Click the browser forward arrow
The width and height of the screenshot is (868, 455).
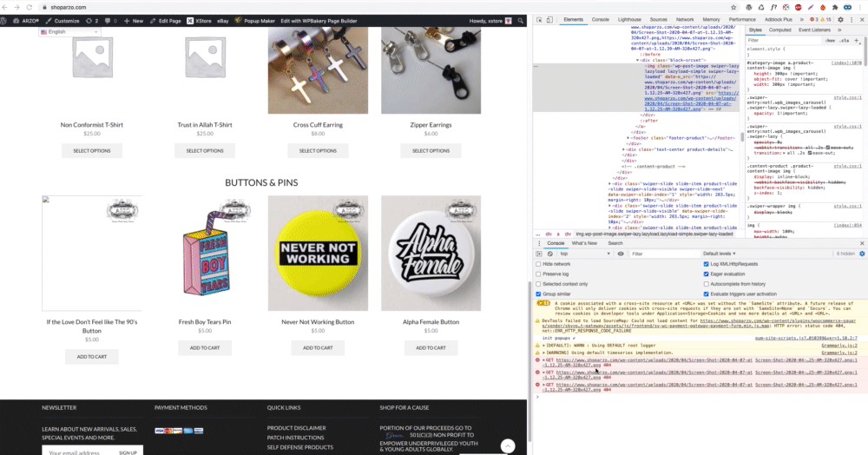point(17,7)
